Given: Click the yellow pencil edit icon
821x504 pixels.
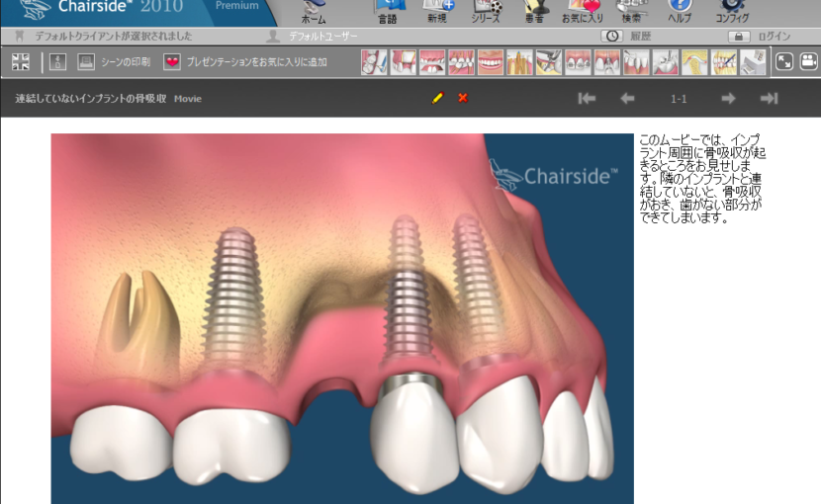Looking at the screenshot, I should (x=437, y=98).
